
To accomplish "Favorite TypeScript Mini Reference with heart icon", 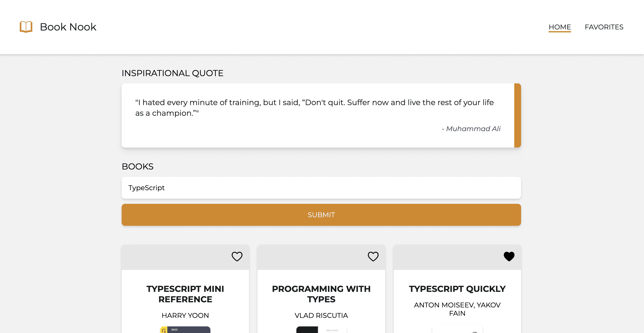I will tap(237, 256).
